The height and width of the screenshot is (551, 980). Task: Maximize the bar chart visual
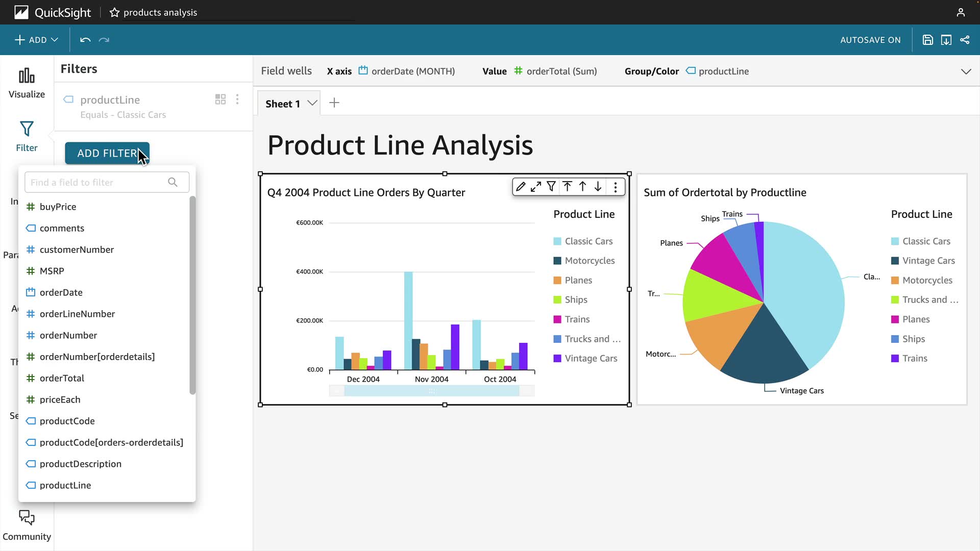[535, 187]
